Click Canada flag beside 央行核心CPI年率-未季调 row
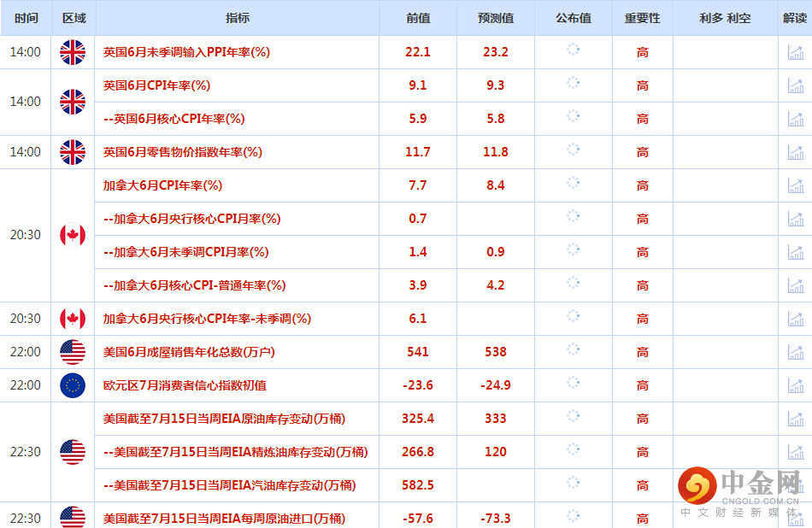 coord(73,319)
